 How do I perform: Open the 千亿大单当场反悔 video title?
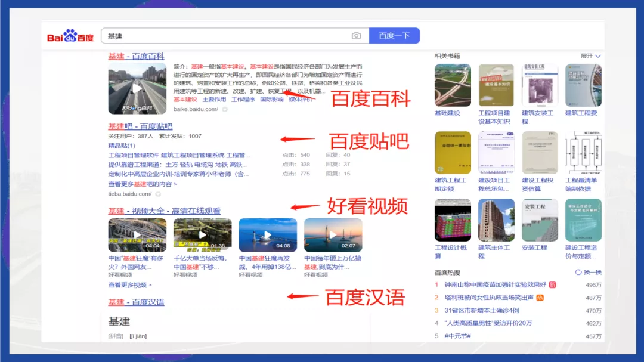[200, 262]
